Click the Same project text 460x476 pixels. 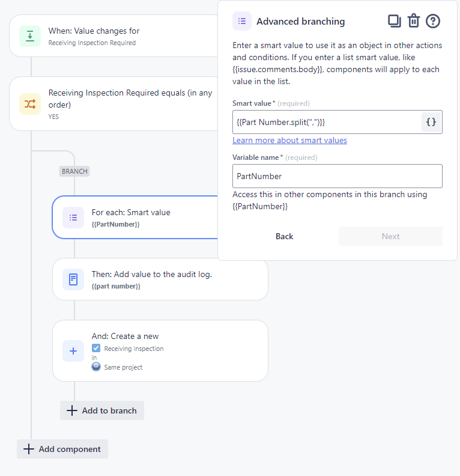tap(123, 367)
